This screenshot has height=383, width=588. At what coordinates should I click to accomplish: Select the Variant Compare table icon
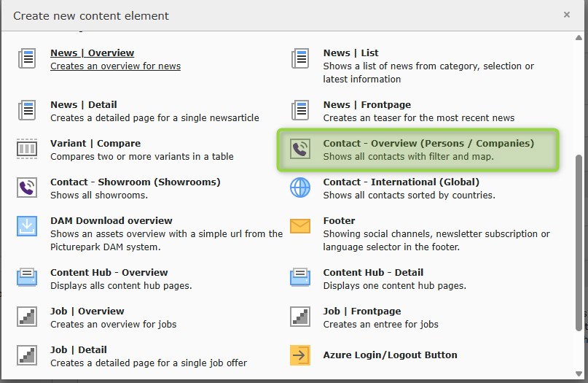pyautogui.click(x=27, y=150)
